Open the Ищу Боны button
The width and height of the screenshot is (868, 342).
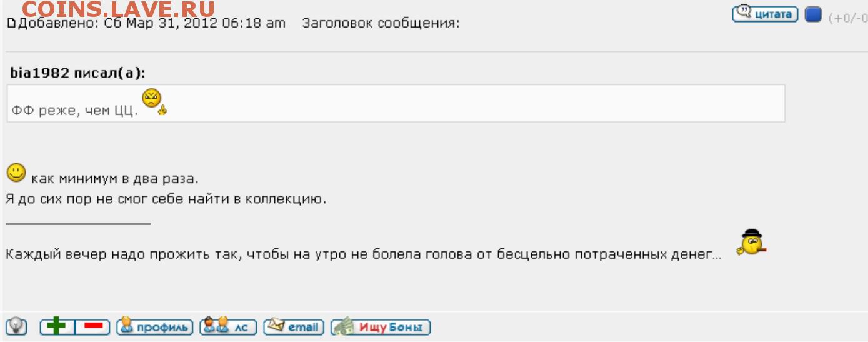[381, 326]
